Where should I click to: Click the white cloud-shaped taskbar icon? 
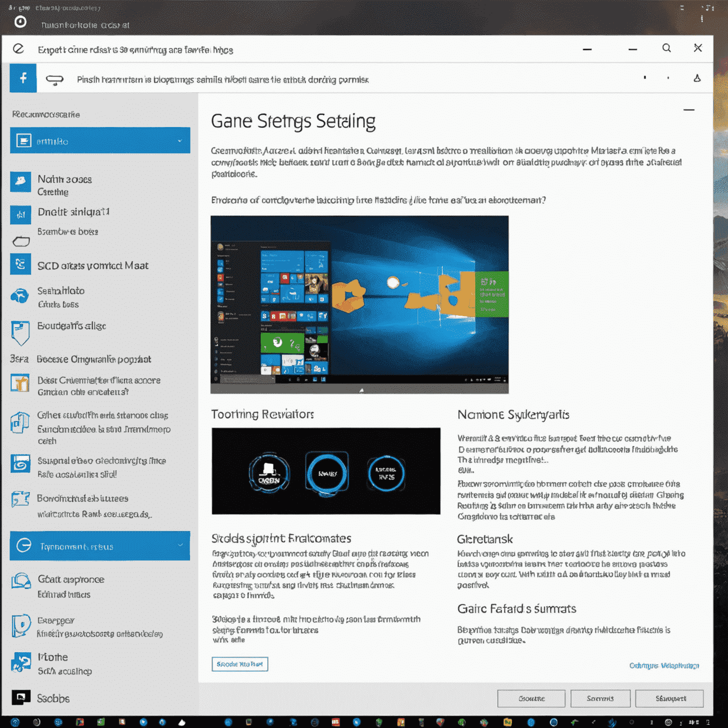pyautogui.click(x=182, y=723)
